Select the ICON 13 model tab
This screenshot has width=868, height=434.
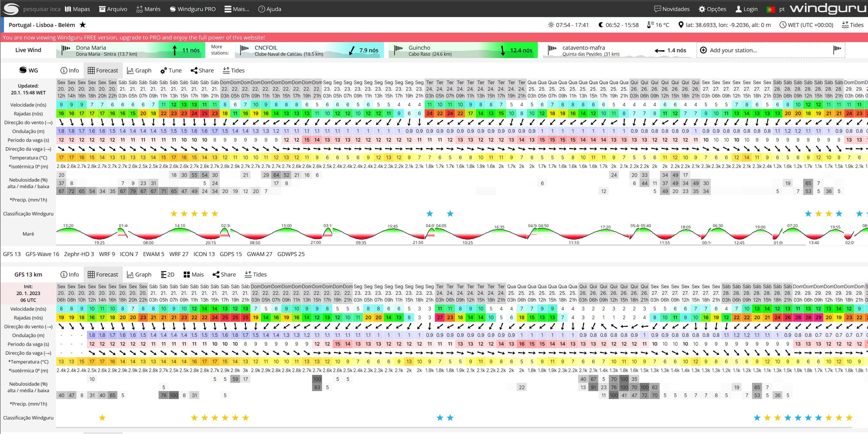204,254
